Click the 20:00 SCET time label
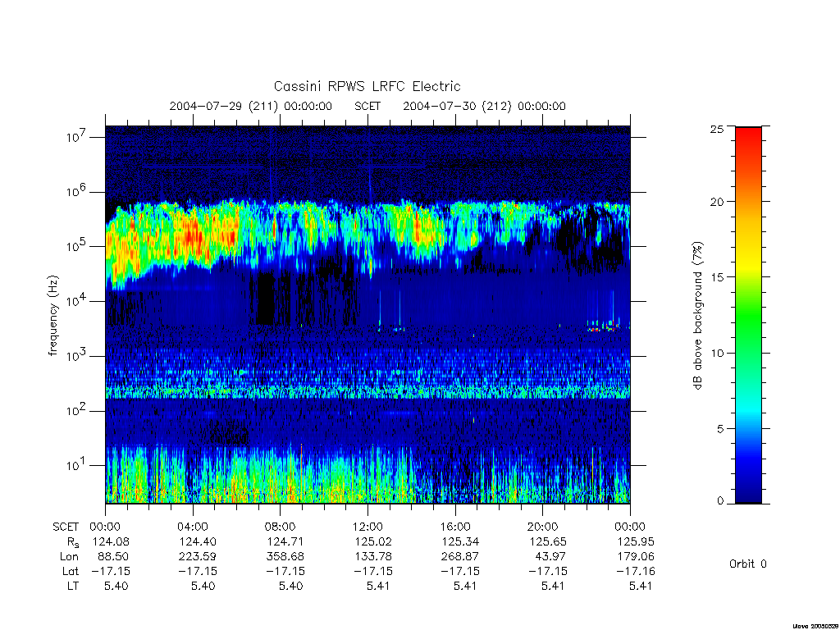Image resolution: width=840 pixels, height=630 pixels. tap(543, 527)
